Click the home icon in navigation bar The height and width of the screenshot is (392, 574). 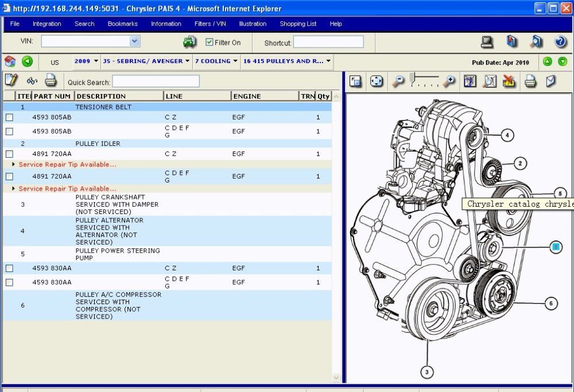tap(10, 61)
